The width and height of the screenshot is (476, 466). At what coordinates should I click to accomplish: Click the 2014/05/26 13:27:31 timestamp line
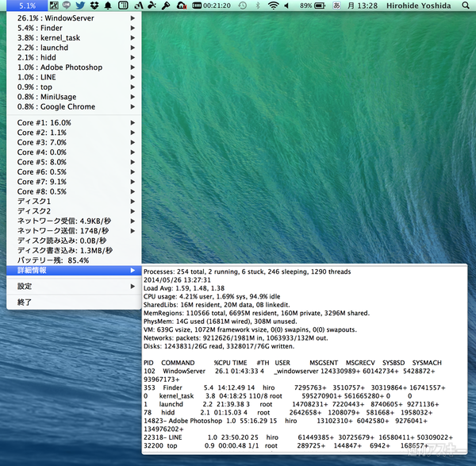[x=177, y=279]
